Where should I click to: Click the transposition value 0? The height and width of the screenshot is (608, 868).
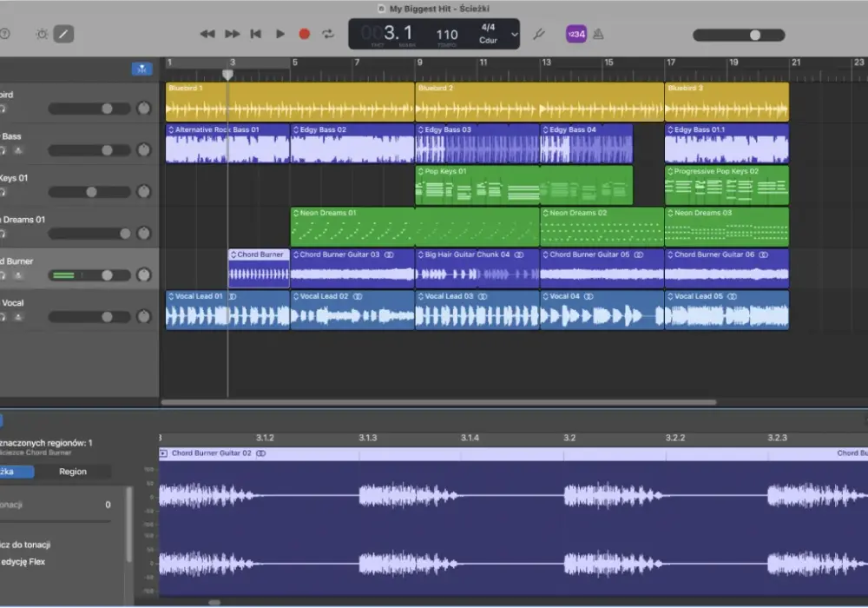[x=108, y=505]
